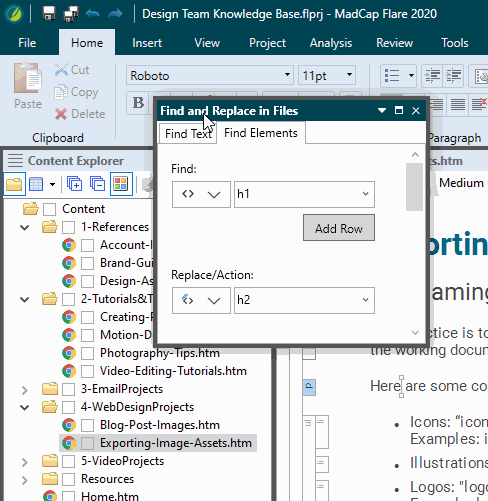Click the Save All icon

tap(71, 14)
